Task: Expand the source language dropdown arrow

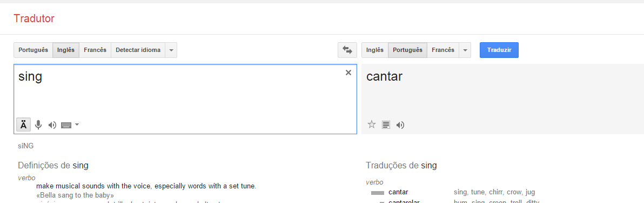Action: coord(171,50)
